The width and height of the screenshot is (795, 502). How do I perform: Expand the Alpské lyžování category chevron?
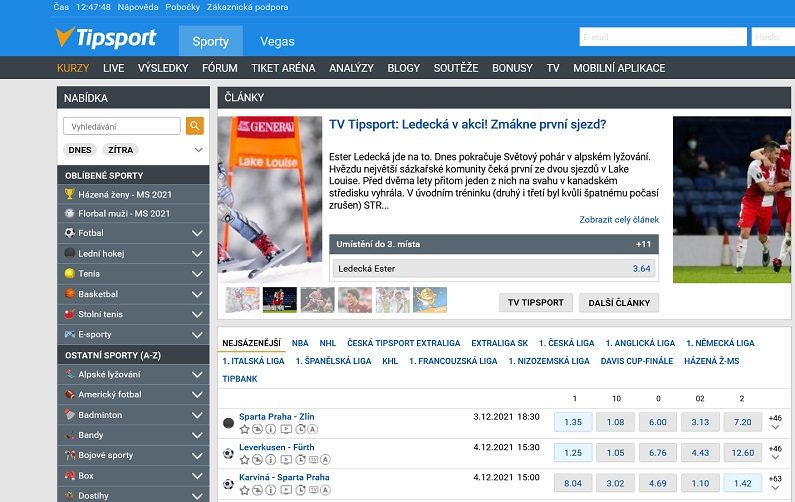pos(197,375)
